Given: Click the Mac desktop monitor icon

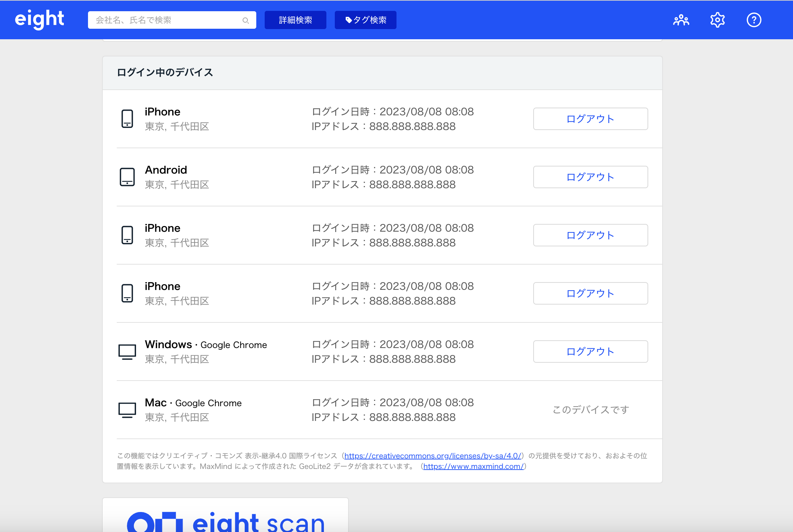Looking at the screenshot, I should pyautogui.click(x=127, y=410).
